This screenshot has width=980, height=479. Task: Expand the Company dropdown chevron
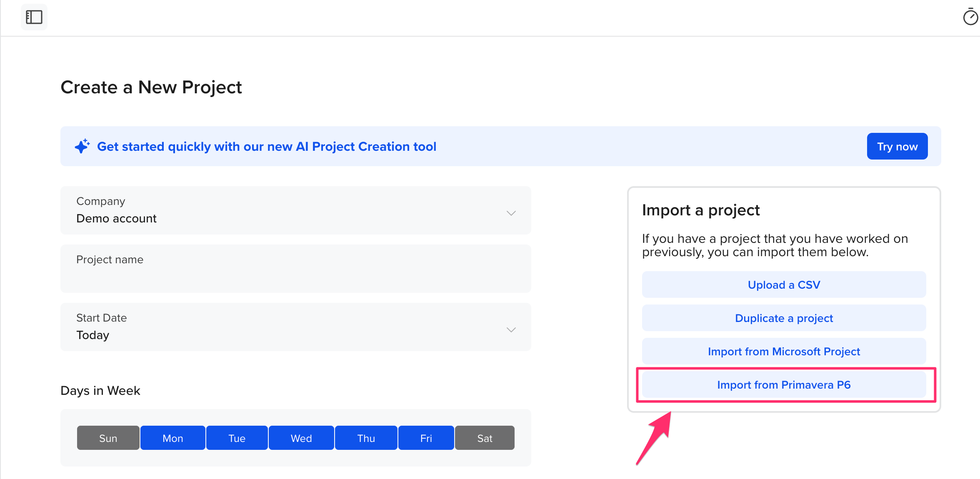tap(511, 213)
